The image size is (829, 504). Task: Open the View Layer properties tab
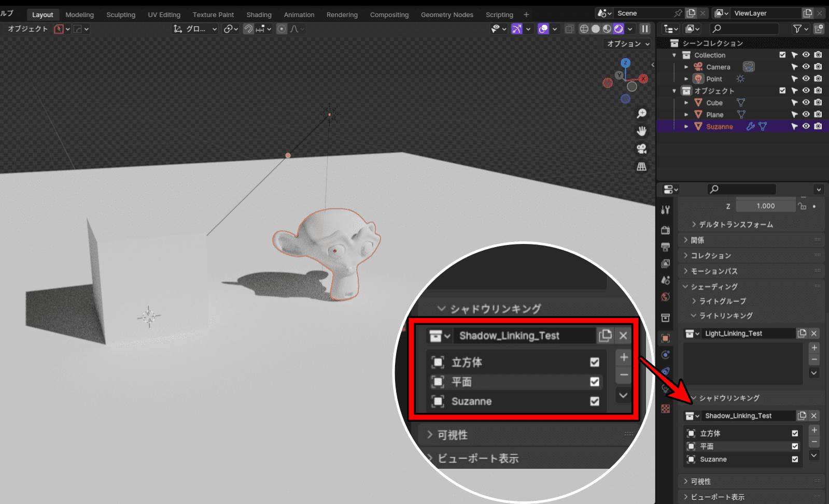pos(666,264)
